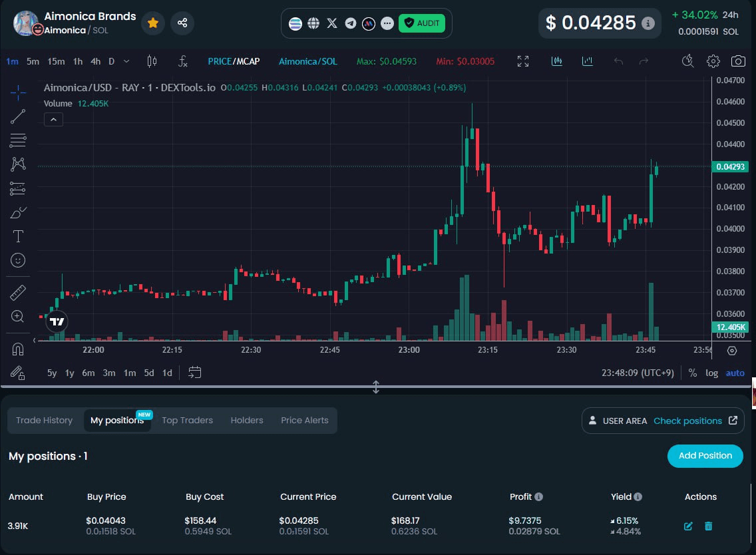Switch to the Holders tab
756x555 pixels.
click(x=247, y=420)
